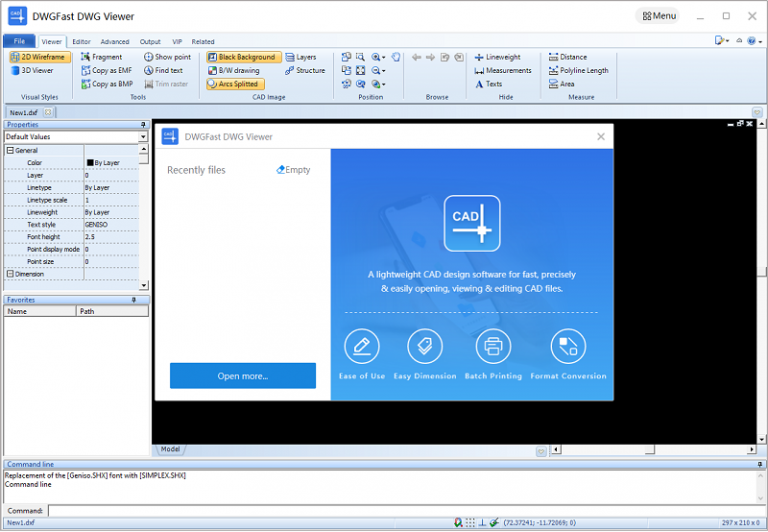768x532 pixels.
Task: Expand the Dimension properties group
Action: coord(10,274)
